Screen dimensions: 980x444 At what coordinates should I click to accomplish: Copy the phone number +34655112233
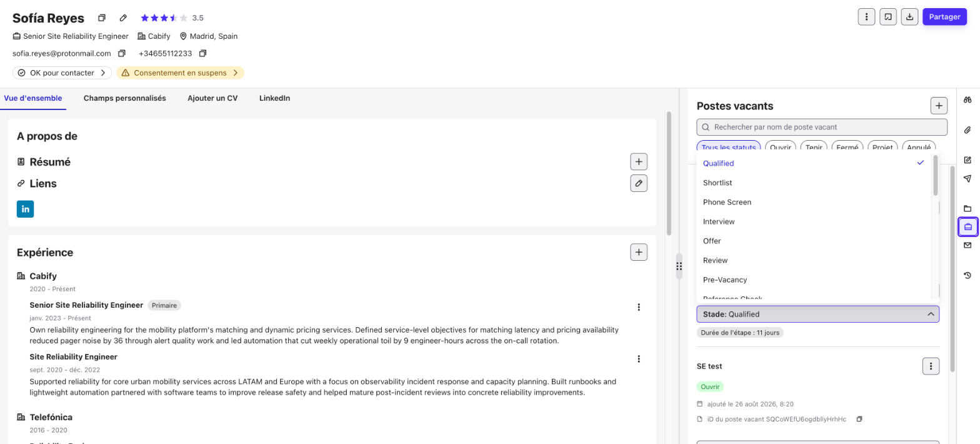pyautogui.click(x=202, y=53)
